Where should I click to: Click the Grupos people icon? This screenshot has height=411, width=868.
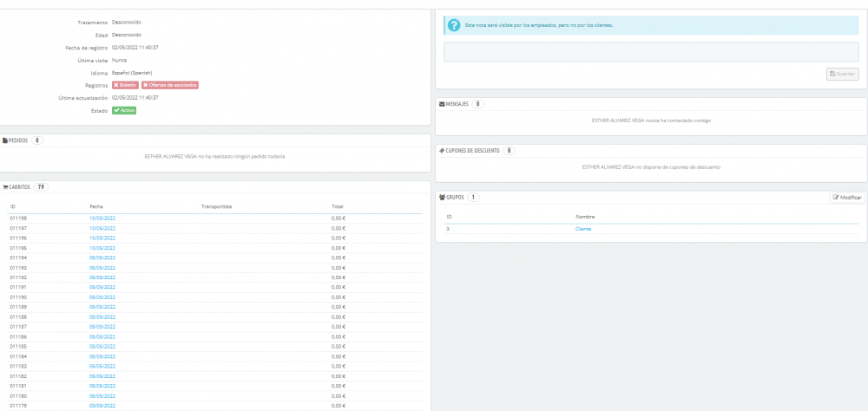[442, 198]
